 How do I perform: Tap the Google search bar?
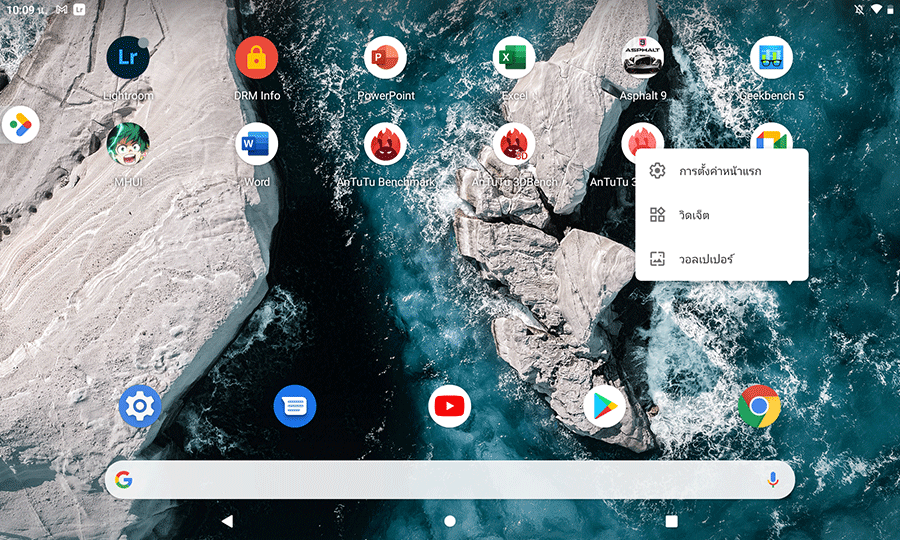pos(440,480)
